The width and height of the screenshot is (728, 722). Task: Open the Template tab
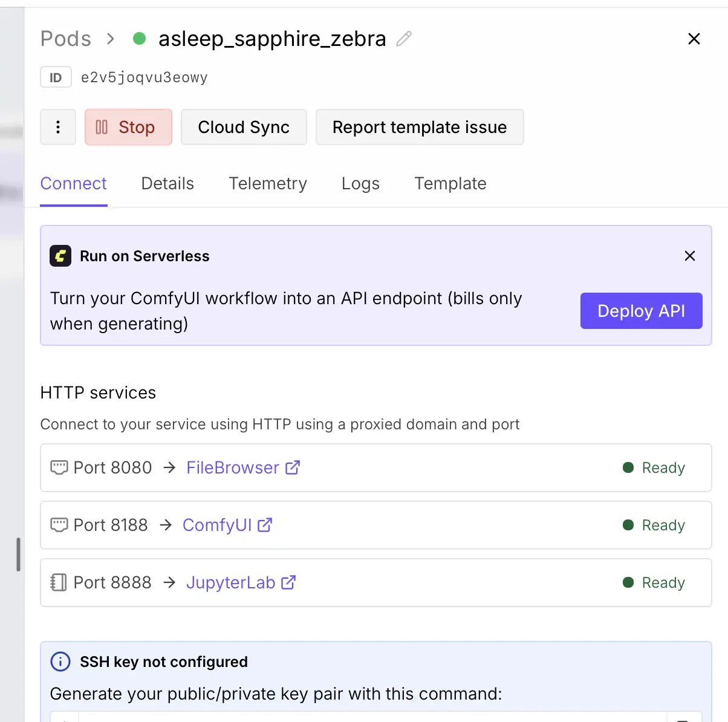(450, 183)
